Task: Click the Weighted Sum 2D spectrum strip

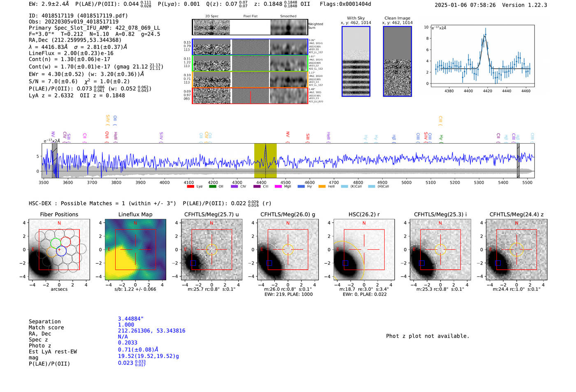Action: [x=250, y=27]
